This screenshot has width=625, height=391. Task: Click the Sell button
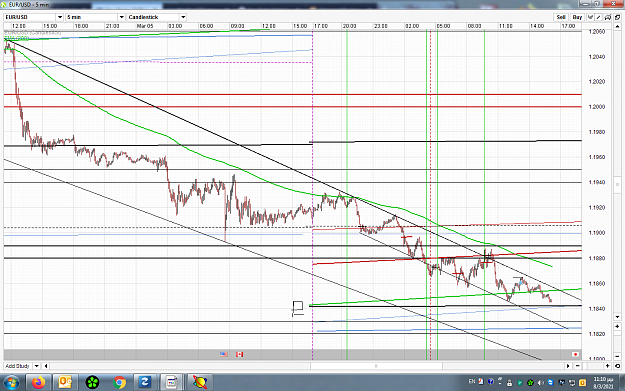561,17
